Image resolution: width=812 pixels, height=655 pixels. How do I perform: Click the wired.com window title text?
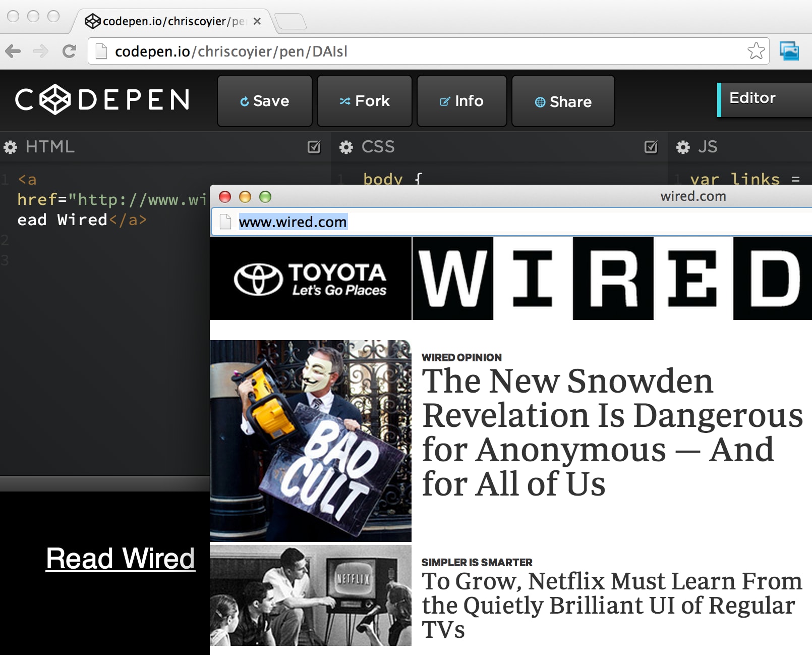[693, 196]
